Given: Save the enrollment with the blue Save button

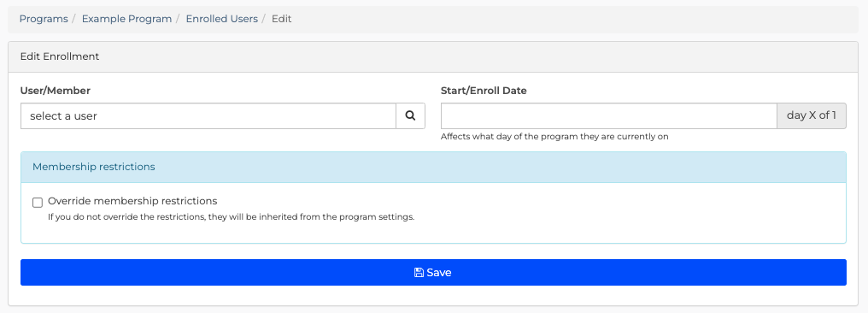Looking at the screenshot, I should [x=433, y=273].
